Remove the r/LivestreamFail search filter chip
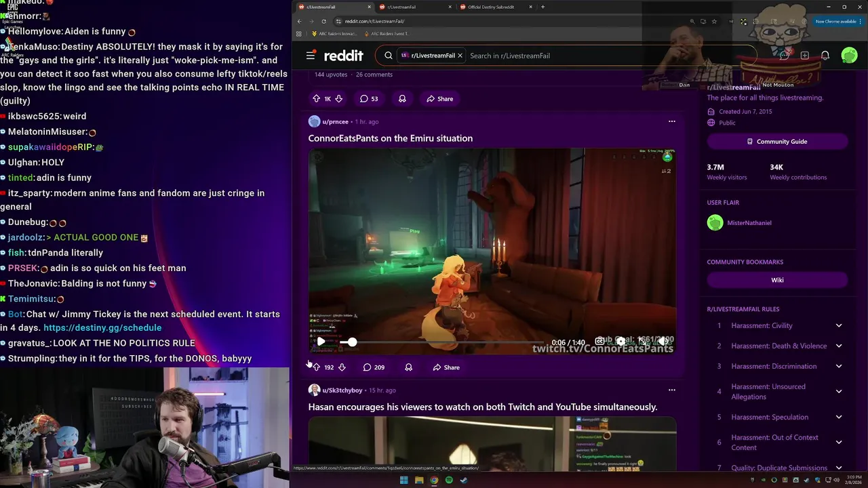Screen dimensions: 868x488 (460, 56)
